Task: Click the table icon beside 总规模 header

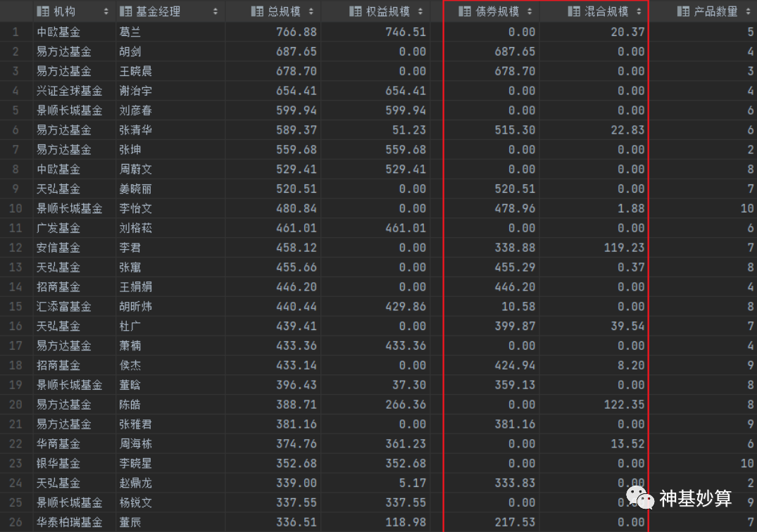Action: tap(257, 11)
